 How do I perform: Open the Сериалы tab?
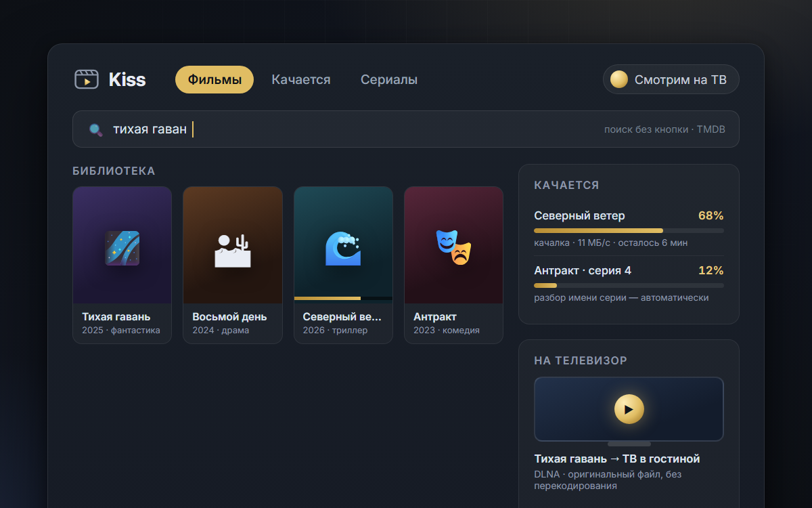pyautogui.click(x=389, y=79)
